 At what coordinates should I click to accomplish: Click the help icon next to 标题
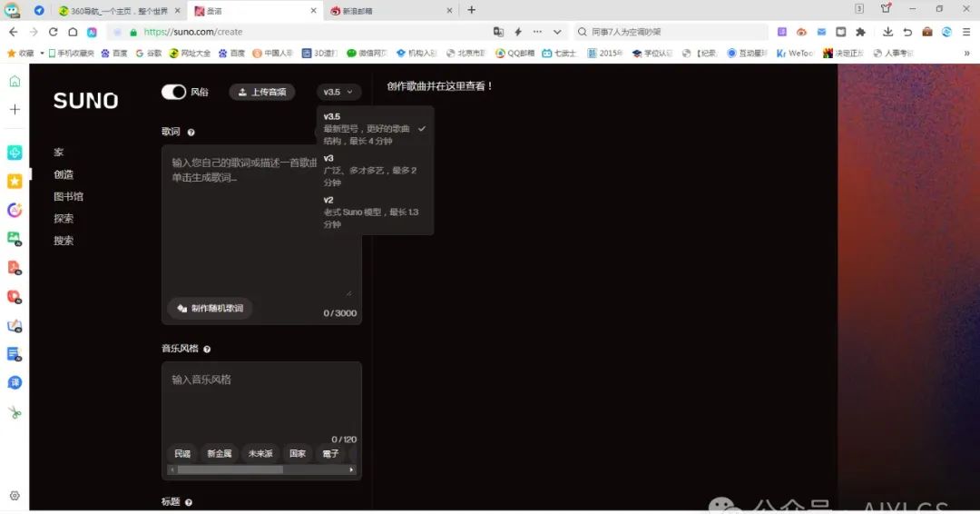(x=188, y=502)
